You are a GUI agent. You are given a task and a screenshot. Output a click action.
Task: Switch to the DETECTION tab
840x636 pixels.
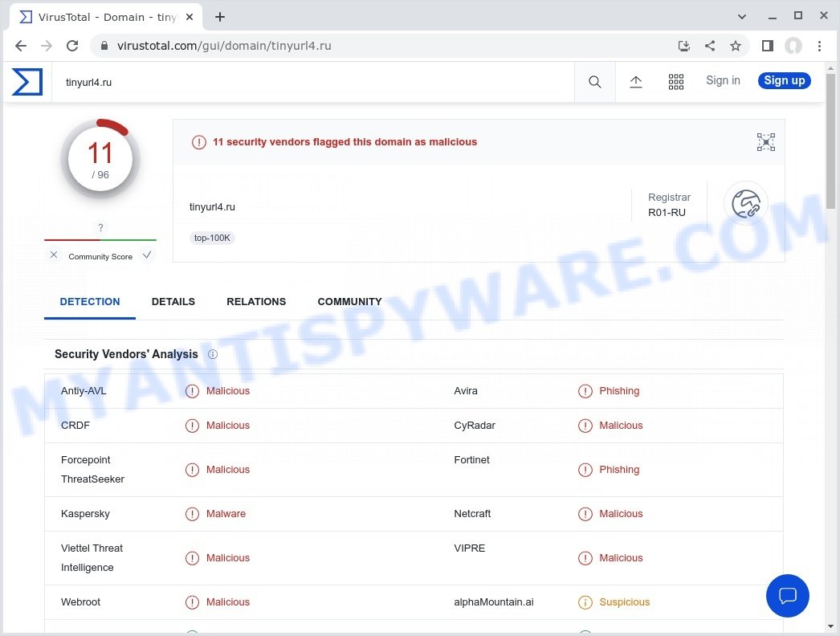(90, 302)
